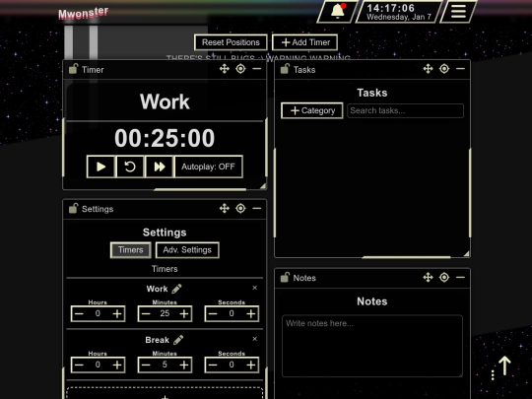Collapse the Notes panel
The height and width of the screenshot is (399, 532).
point(460,278)
